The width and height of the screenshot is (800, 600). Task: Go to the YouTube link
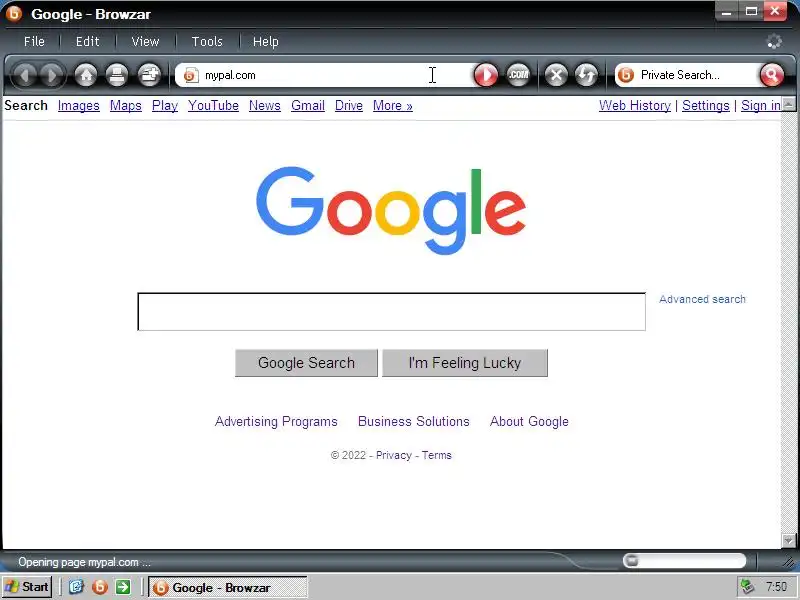tap(213, 106)
